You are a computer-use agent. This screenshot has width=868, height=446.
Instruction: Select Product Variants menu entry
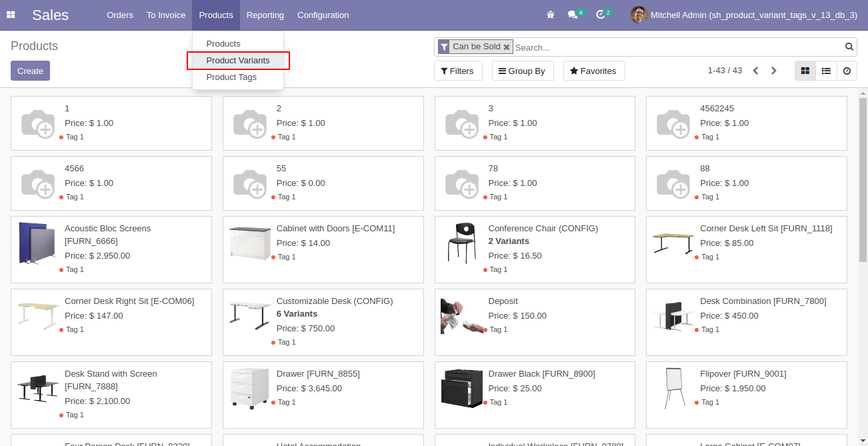238,60
